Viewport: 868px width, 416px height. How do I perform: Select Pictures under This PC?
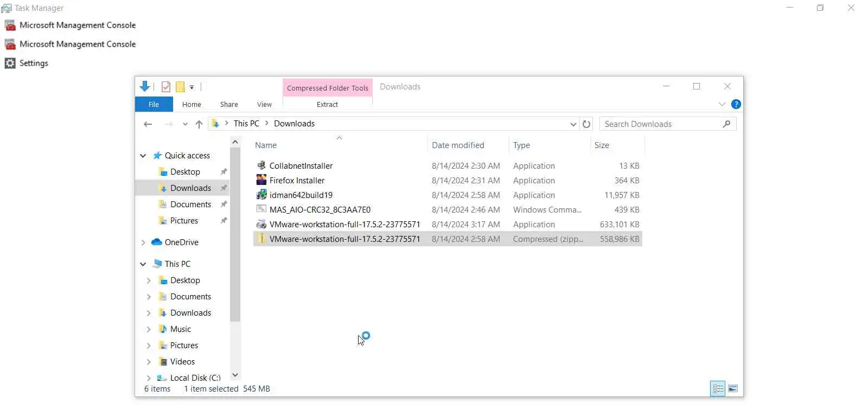[x=184, y=345]
